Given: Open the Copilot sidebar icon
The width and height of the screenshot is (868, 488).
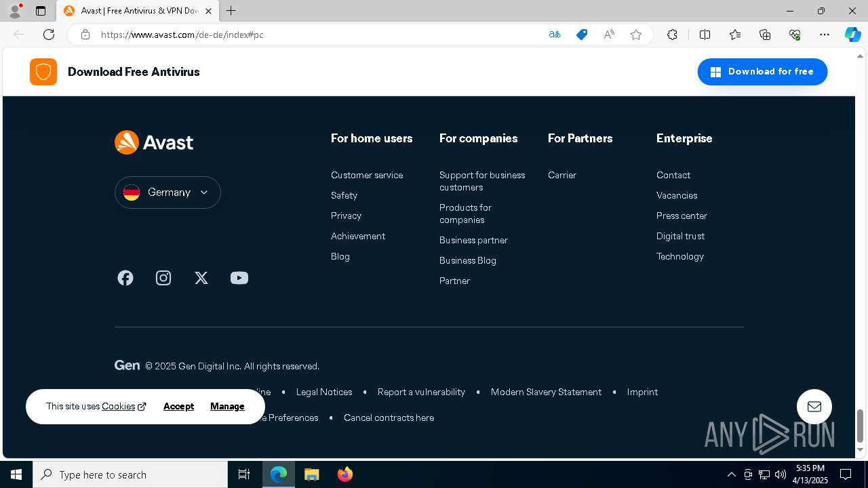Looking at the screenshot, I should (x=852, y=35).
